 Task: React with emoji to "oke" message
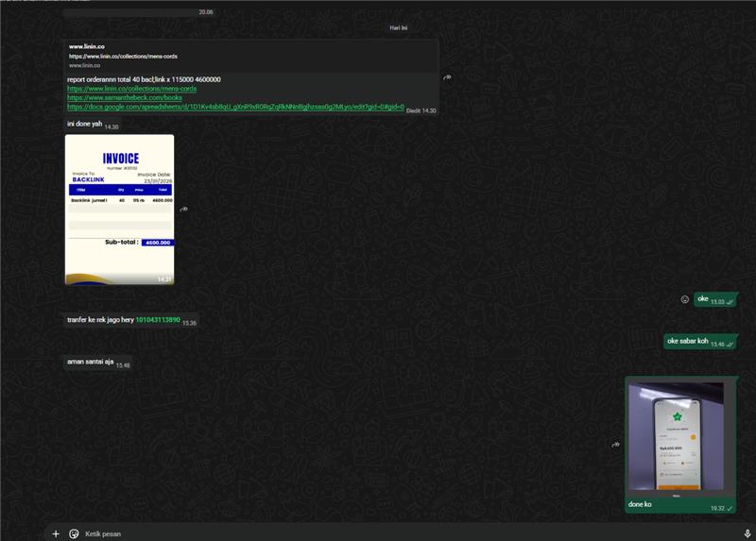[685, 299]
